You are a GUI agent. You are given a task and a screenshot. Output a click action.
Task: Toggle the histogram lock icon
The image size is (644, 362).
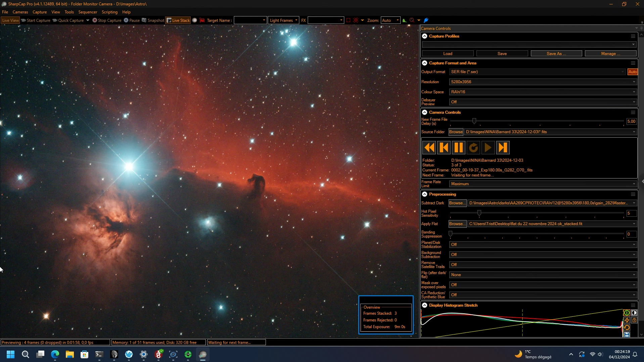pos(634,320)
